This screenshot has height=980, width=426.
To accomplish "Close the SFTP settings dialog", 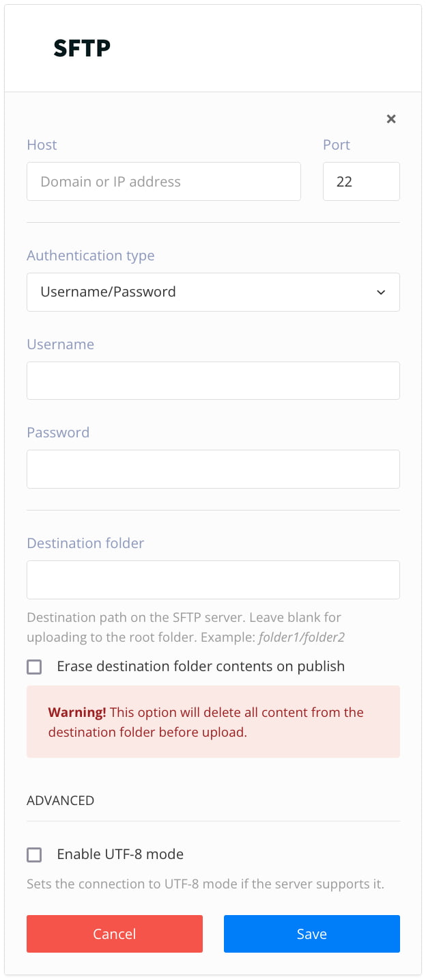I will click(x=391, y=118).
